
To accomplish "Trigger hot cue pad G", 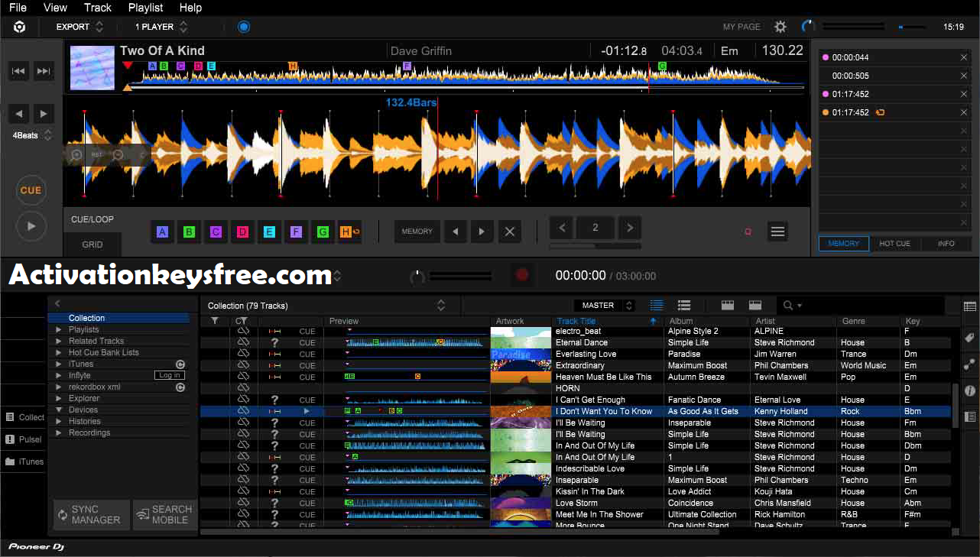I will coord(323,232).
